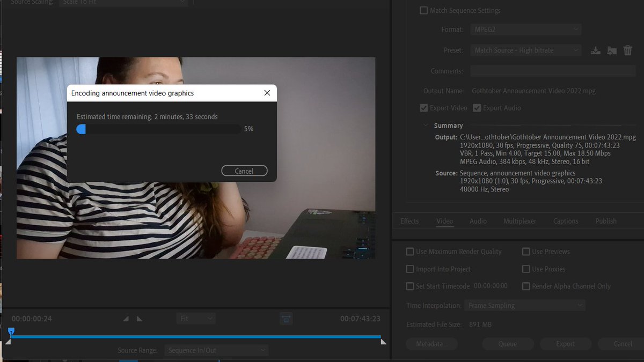The width and height of the screenshot is (644, 362).
Task: Click the 891 MB estimated file size
Action: (x=480, y=324)
